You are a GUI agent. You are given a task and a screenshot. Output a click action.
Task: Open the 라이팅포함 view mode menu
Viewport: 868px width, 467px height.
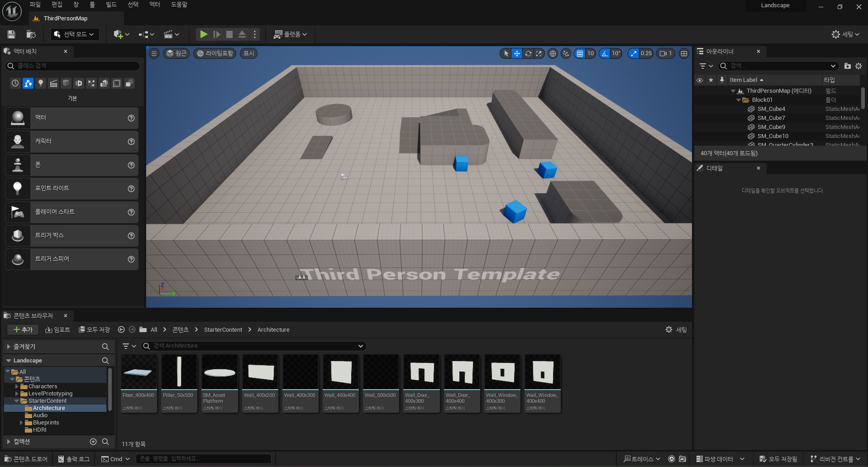point(215,53)
